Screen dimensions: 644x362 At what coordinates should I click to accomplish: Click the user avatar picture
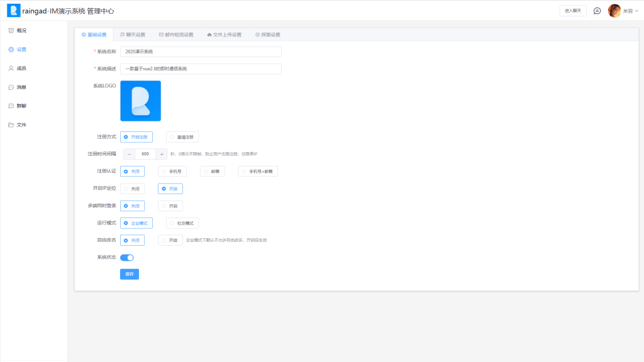click(614, 11)
